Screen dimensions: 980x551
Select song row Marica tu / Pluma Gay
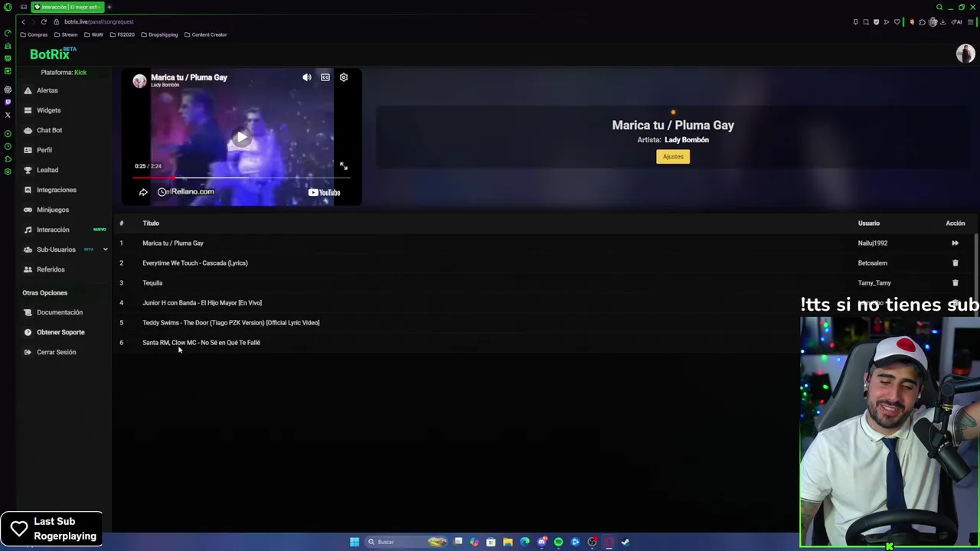[547, 243]
